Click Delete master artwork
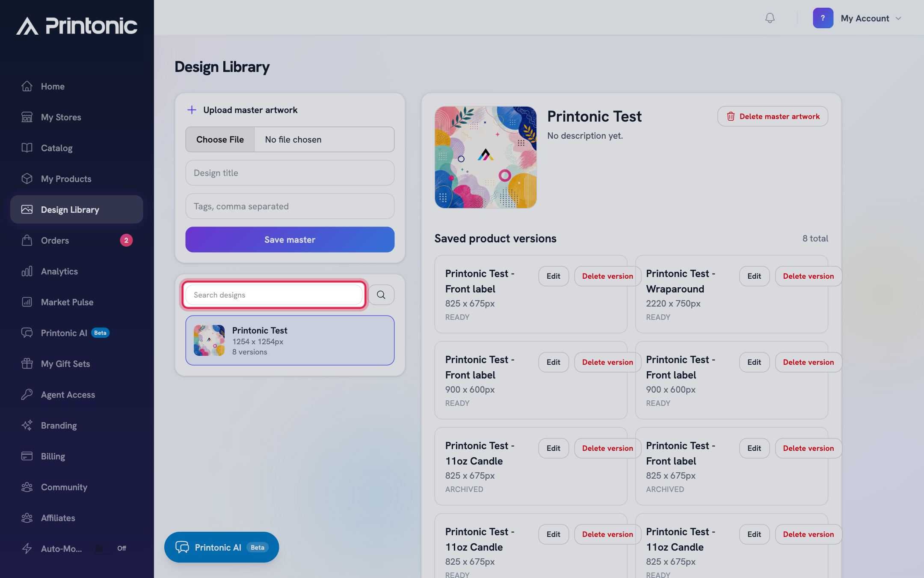Viewport: 924px width, 578px height. click(773, 116)
